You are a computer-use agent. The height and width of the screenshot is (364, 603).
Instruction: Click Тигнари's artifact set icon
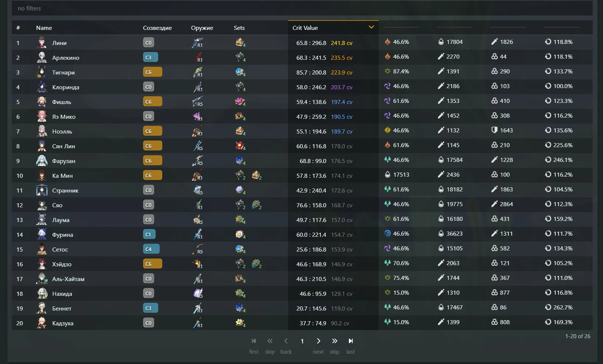click(240, 72)
